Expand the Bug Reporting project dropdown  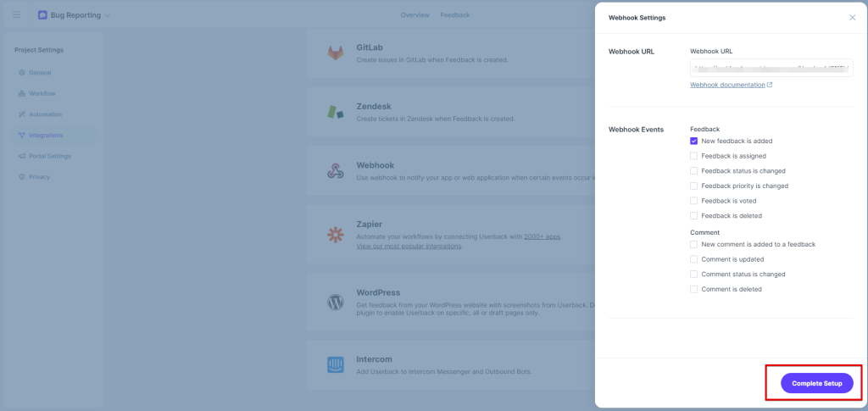click(107, 15)
